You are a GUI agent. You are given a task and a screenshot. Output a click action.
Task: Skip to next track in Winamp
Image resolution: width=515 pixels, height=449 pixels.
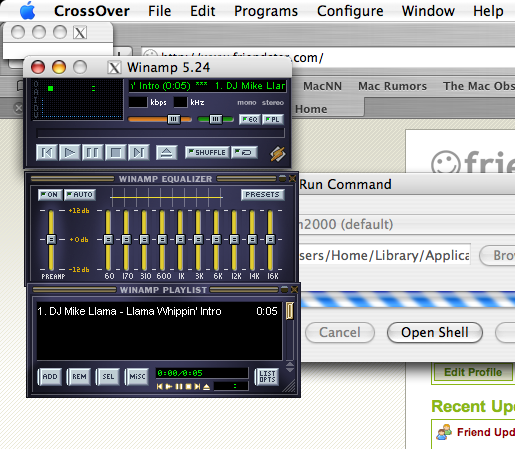[138, 153]
